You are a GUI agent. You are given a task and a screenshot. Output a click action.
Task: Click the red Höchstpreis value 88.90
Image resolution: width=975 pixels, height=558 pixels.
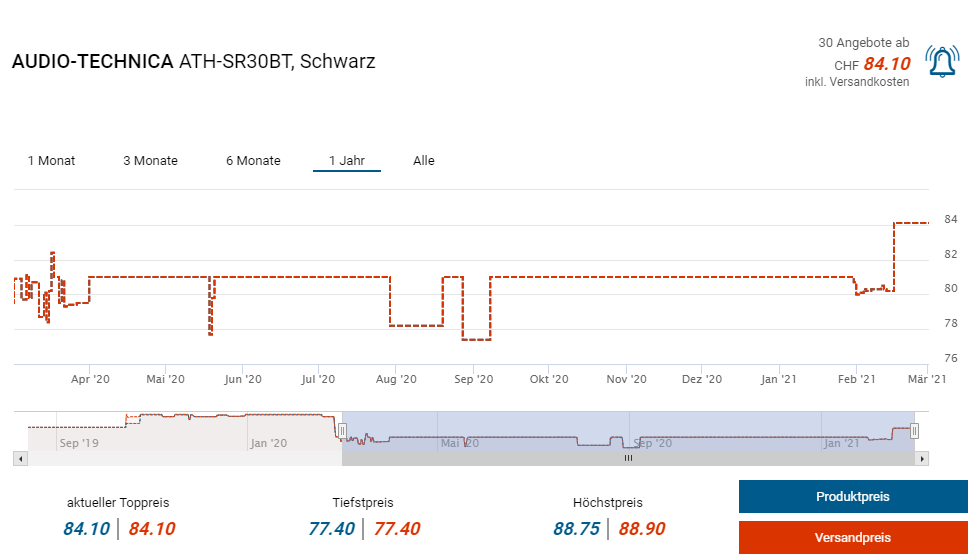[x=641, y=529]
